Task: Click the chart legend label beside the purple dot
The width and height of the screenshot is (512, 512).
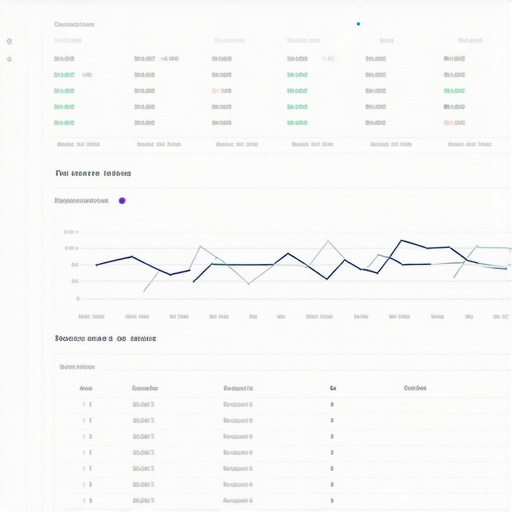Action: click(x=82, y=201)
